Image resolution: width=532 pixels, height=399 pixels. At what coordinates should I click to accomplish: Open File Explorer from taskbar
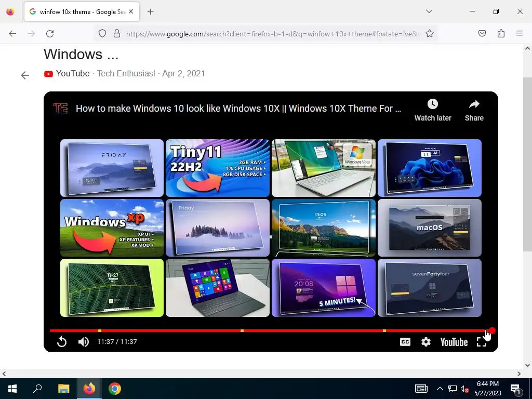(x=63, y=389)
